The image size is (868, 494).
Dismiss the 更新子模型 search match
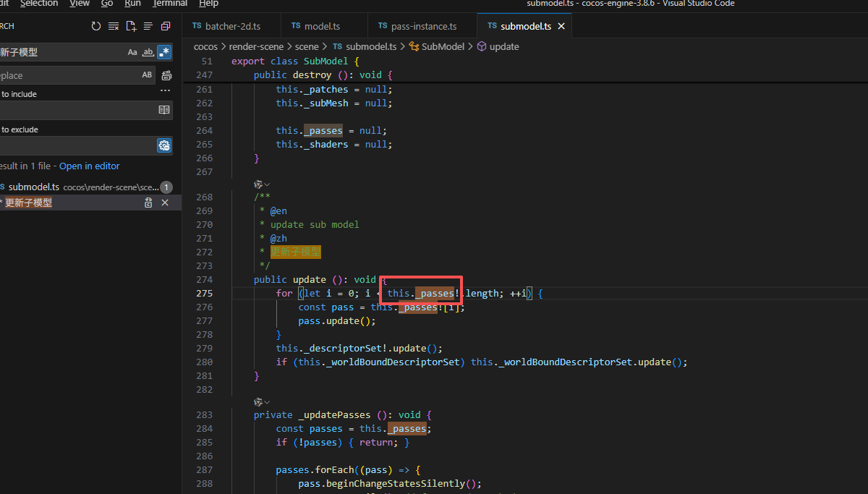pos(165,203)
